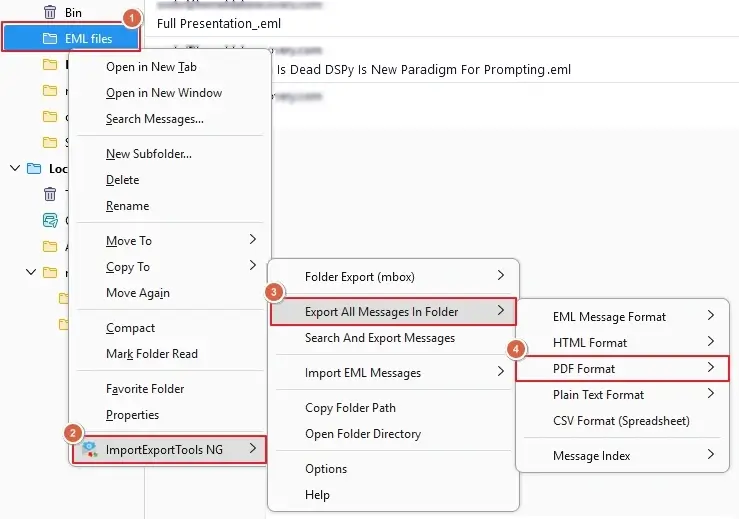Choose Favorite Folder entry
The width and height of the screenshot is (739, 519).
pyautogui.click(x=170, y=388)
